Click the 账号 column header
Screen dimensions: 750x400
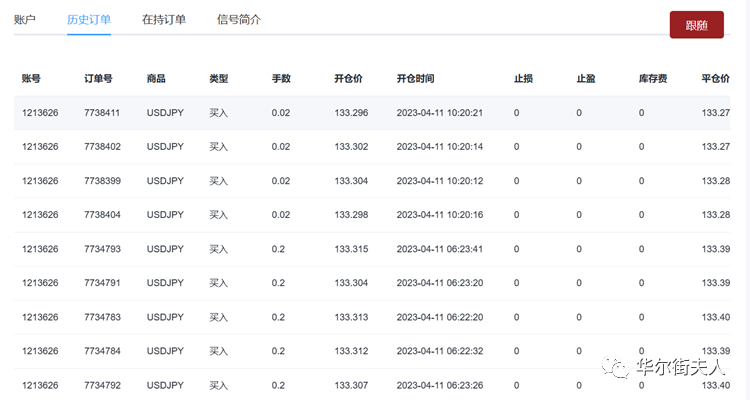click(x=31, y=78)
